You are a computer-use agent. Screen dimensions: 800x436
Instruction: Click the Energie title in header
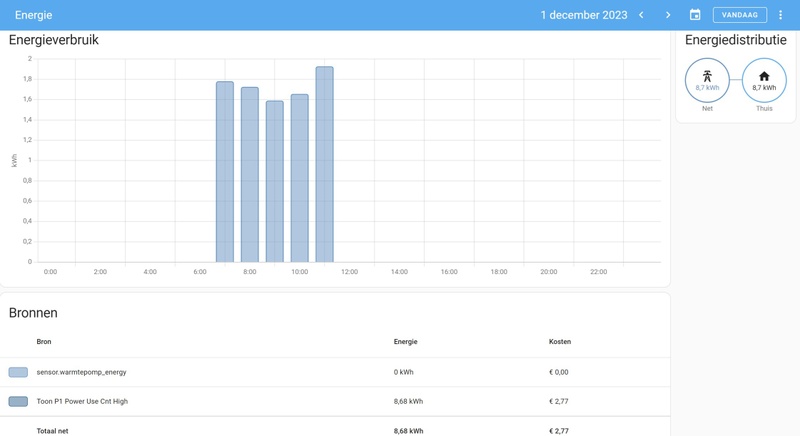pyautogui.click(x=34, y=15)
